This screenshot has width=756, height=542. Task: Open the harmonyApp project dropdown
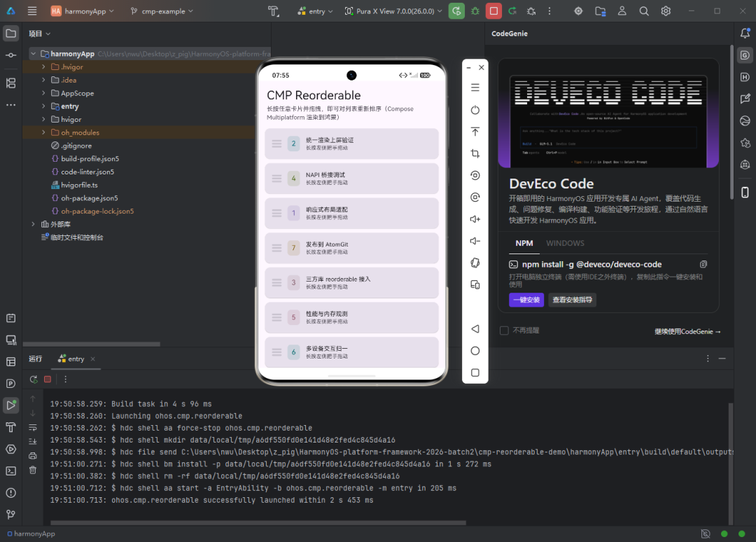pyautogui.click(x=82, y=11)
